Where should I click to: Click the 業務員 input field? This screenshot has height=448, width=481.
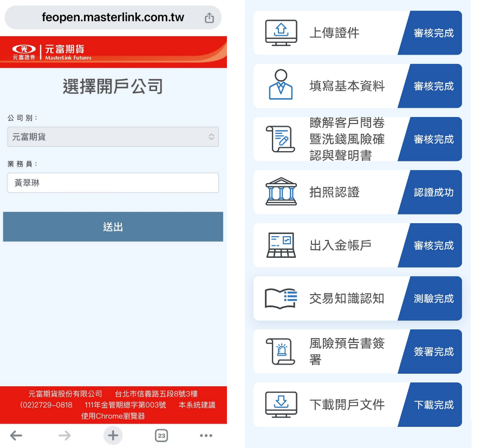pyautogui.click(x=113, y=183)
